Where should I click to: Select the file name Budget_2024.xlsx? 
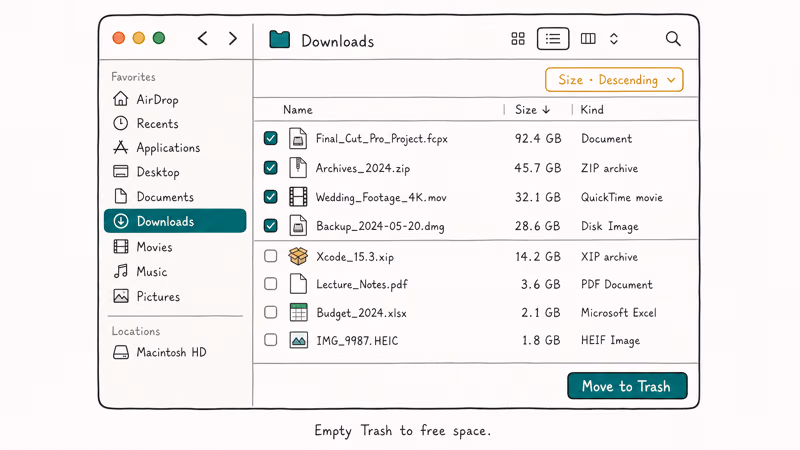(361, 313)
